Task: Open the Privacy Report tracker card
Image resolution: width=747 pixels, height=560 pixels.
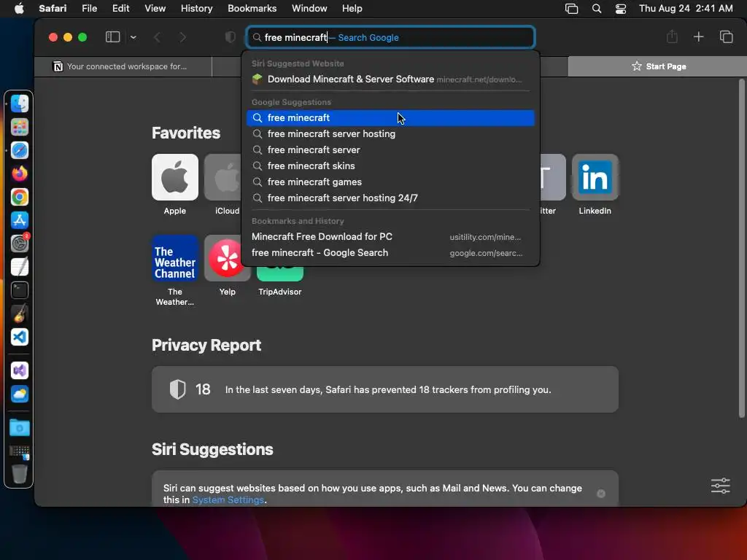Action: [385, 389]
